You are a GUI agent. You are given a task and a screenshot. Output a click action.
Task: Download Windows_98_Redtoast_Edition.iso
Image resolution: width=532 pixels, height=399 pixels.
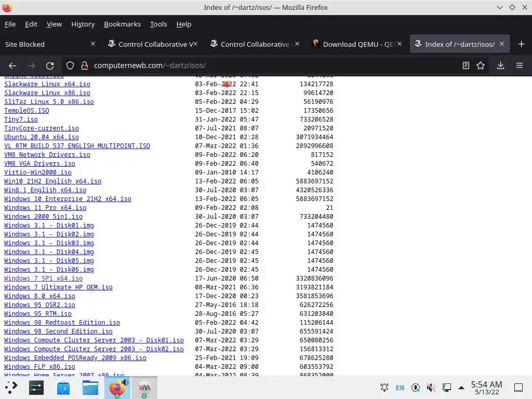click(62, 322)
